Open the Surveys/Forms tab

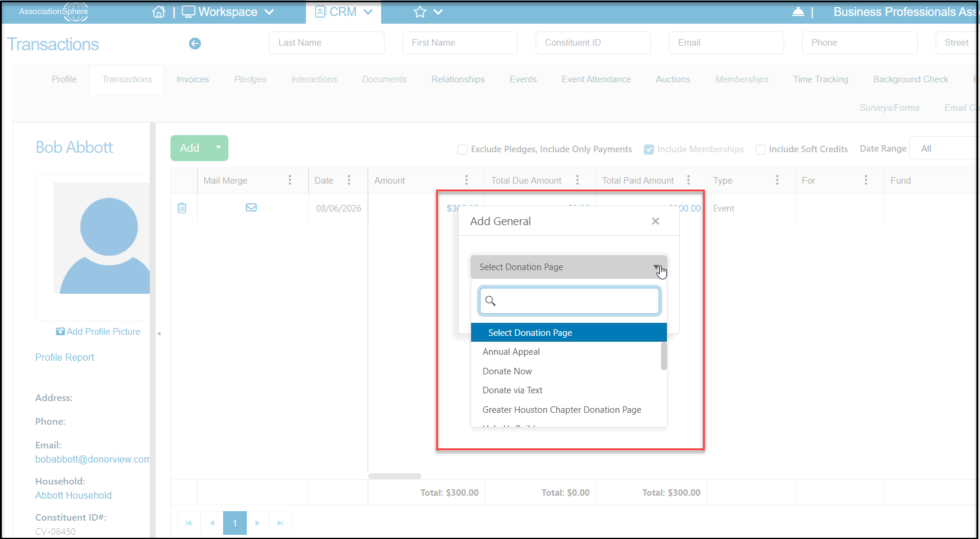click(889, 108)
